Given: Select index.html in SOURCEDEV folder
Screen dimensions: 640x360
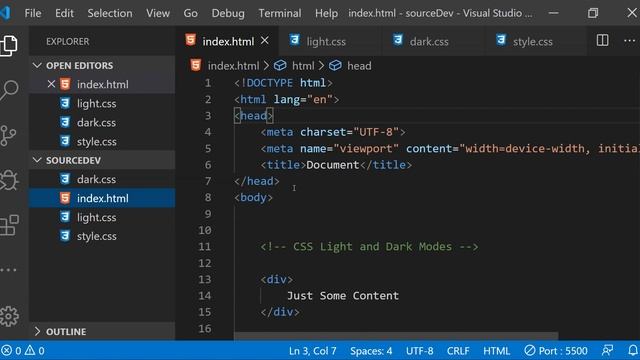Looking at the screenshot, I should [102, 198].
